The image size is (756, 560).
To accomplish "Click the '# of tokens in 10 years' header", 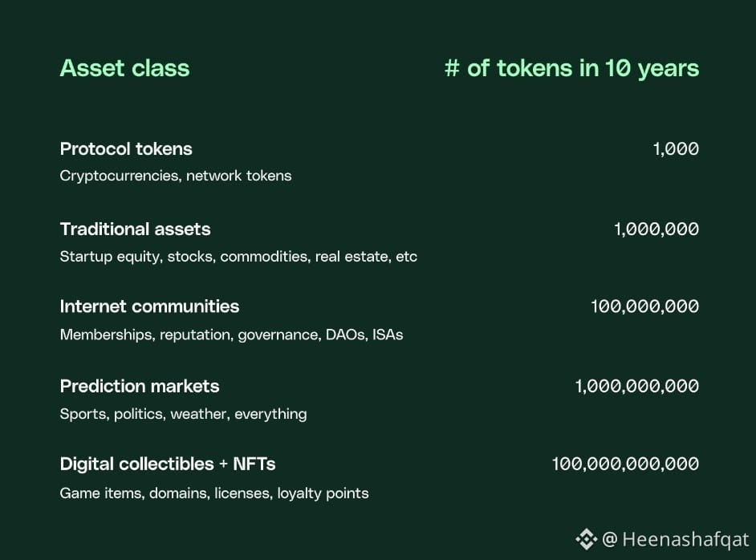I will 571,68.
